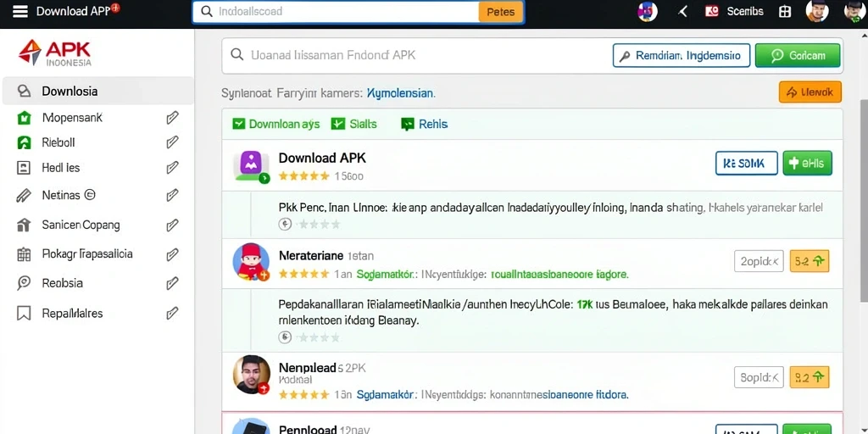Toggle the Slalts checkbox
The image size is (868, 434).
(x=337, y=124)
